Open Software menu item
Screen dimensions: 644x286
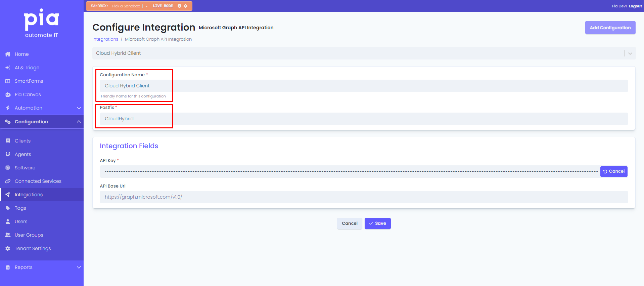pos(42,168)
